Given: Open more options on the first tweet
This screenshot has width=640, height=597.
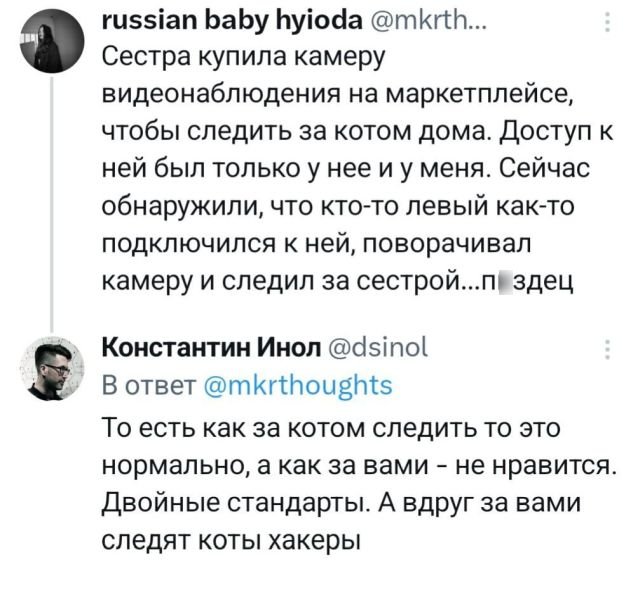Looking at the screenshot, I should pos(610,23).
